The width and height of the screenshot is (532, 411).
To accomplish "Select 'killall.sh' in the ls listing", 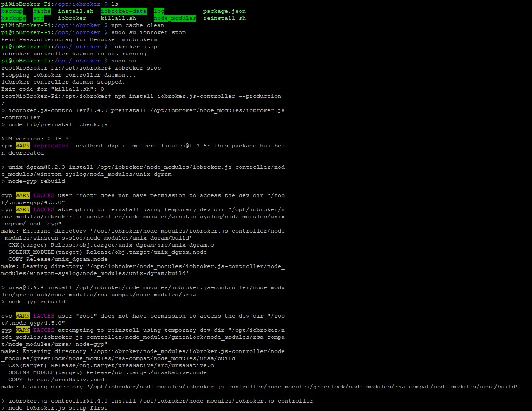I will [118, 18].
